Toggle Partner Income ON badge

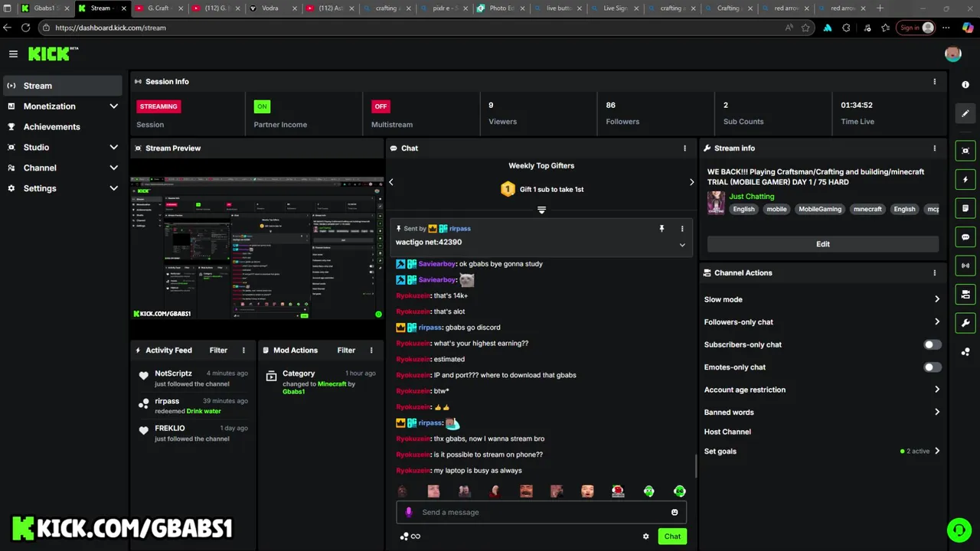[262, 106]
